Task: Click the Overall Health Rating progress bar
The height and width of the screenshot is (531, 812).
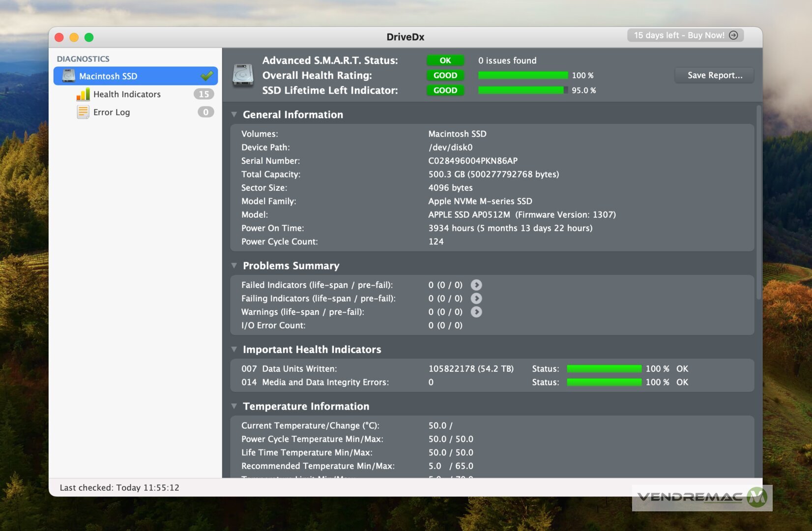Action: 522,75
